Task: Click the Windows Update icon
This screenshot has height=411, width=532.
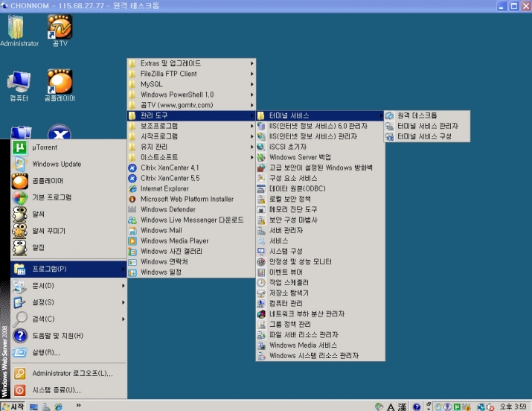Action: pyautogui.click(x=20, y=165)
